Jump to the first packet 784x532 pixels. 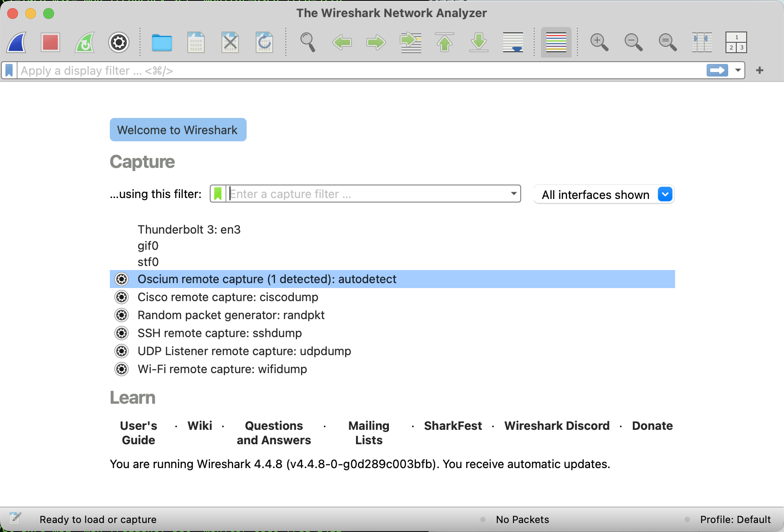pyautogui.click(x=445, y=42)
